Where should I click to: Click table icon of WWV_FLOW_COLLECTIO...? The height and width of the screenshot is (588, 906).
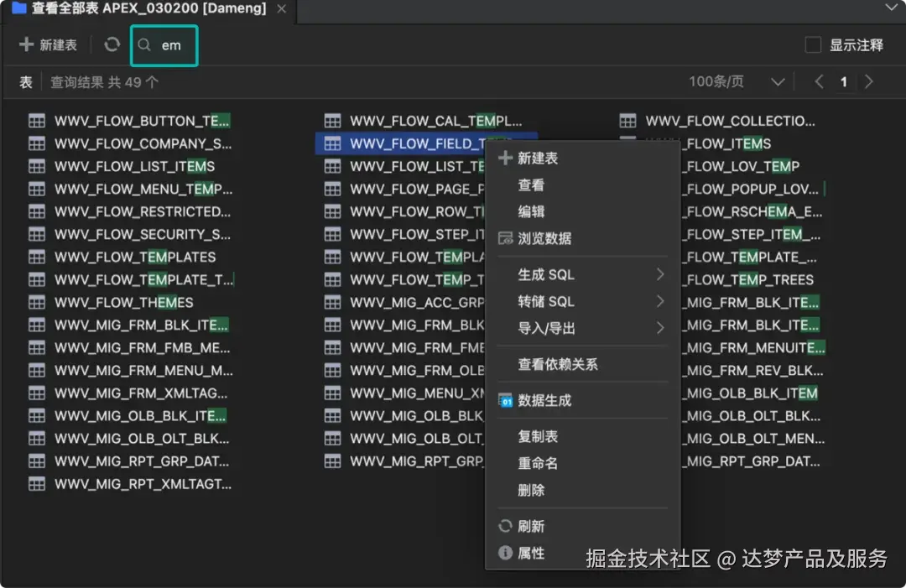pos(628,121)
